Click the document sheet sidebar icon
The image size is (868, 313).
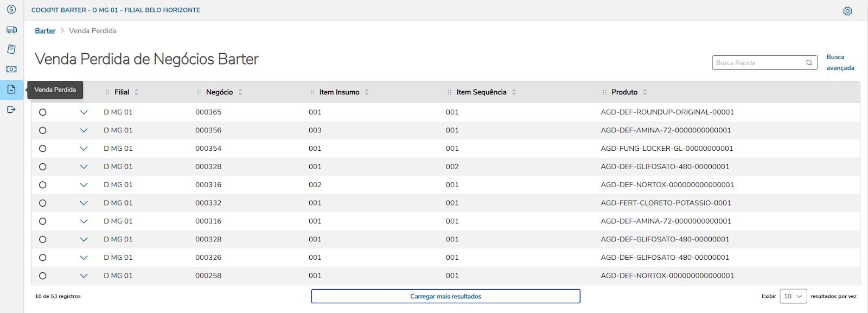(11, 49)
